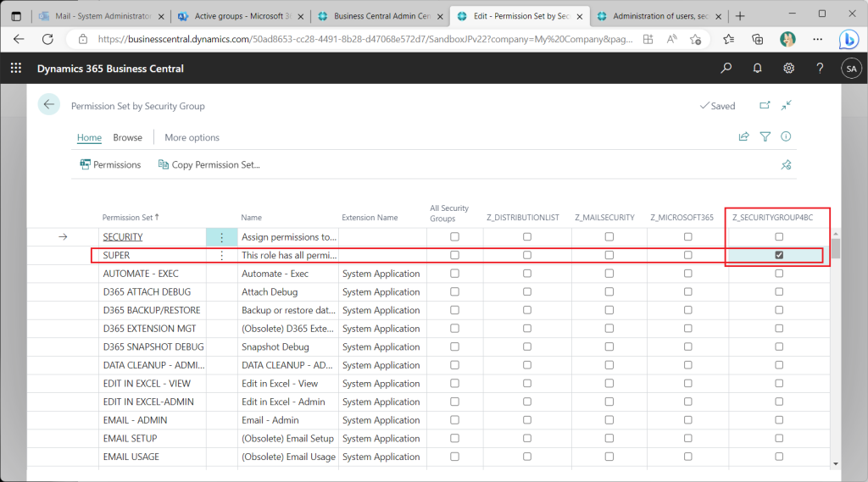Image resolution: width=868 pixels, height=482 pixels.
Task: Check Z_DISTRIBUTIONLIST for SUPER row
Action: (527, 255)
